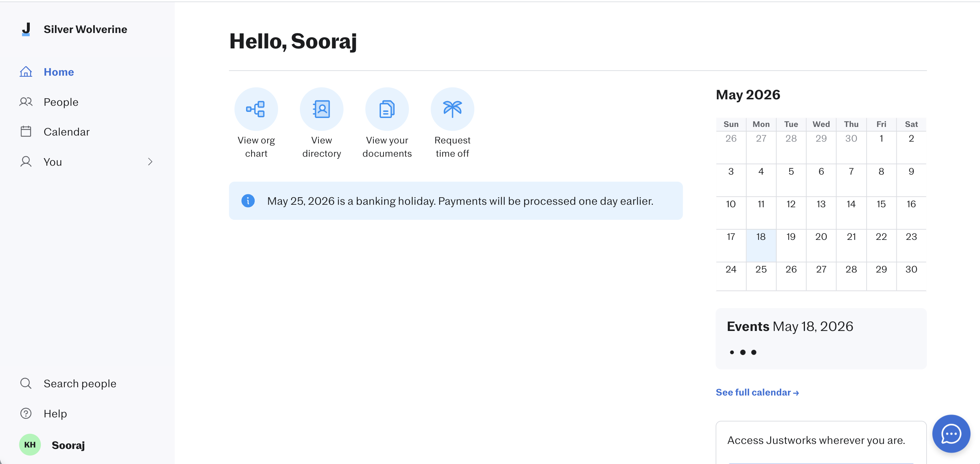Follow See full calendar link
Screen dimensions: 980x464
pos(757,392)
